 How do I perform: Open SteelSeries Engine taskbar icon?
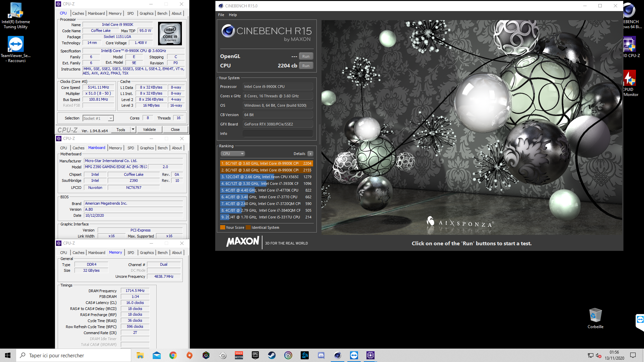222,355
